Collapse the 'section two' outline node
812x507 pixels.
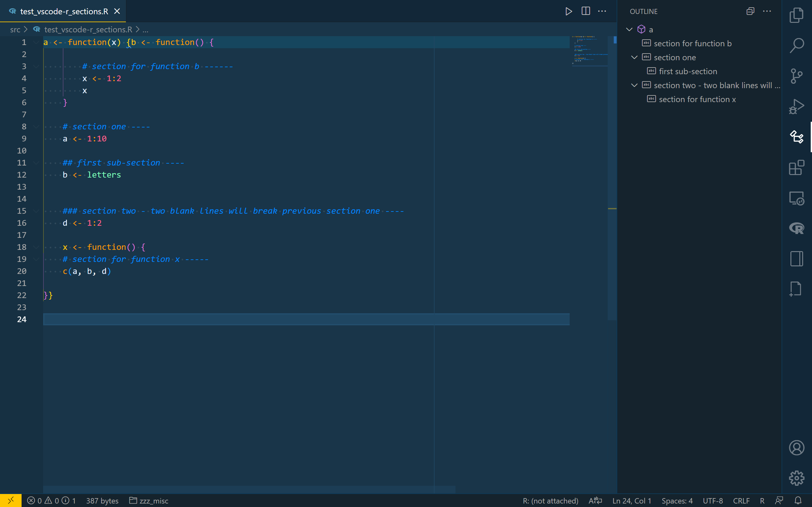click(634, 85)
